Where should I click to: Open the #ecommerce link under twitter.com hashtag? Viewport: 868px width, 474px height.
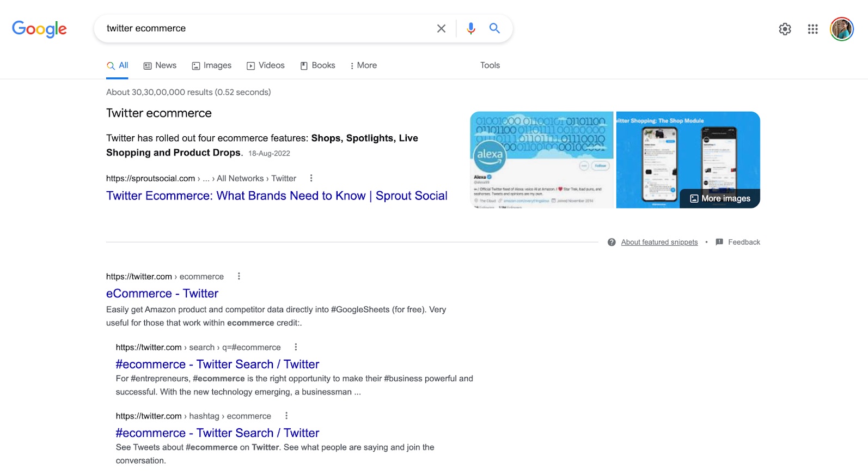click(x=217, y=433)
